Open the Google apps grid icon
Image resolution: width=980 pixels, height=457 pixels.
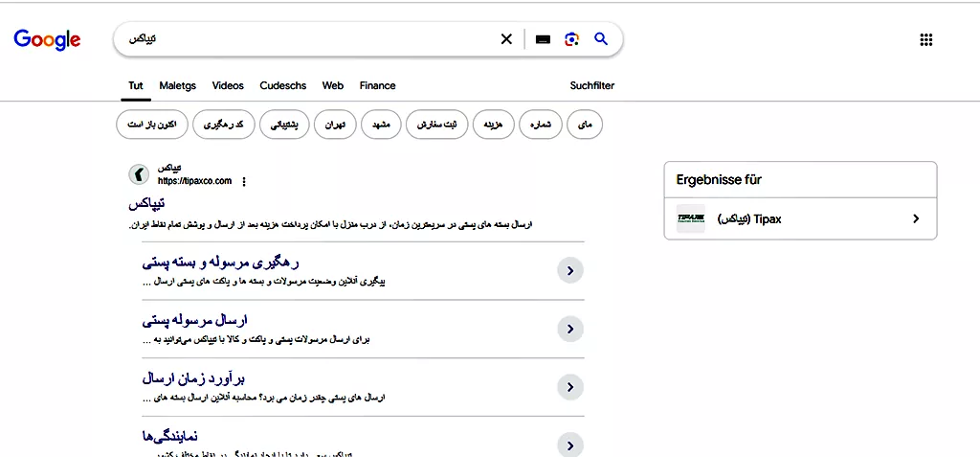tap(926, 40)
